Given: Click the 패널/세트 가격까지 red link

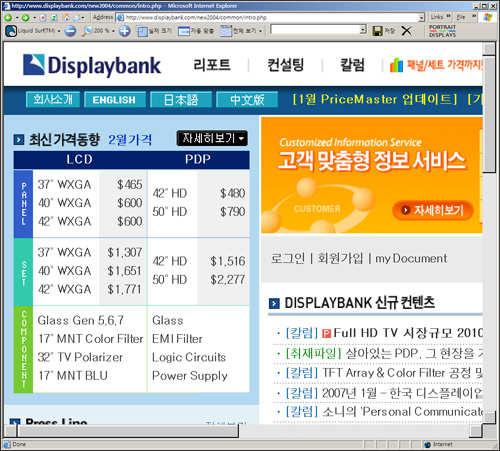Looking at the screenshot, I should (445, 65).
